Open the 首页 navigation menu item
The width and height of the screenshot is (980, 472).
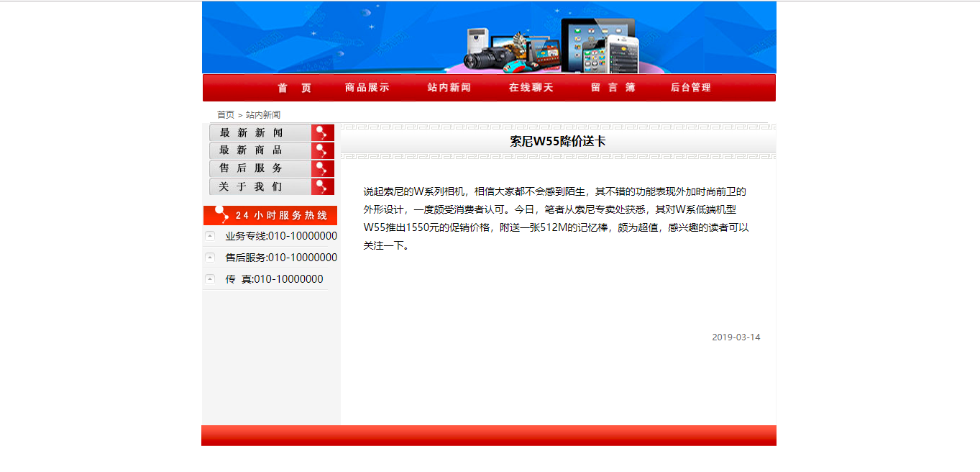coord(295,88)
